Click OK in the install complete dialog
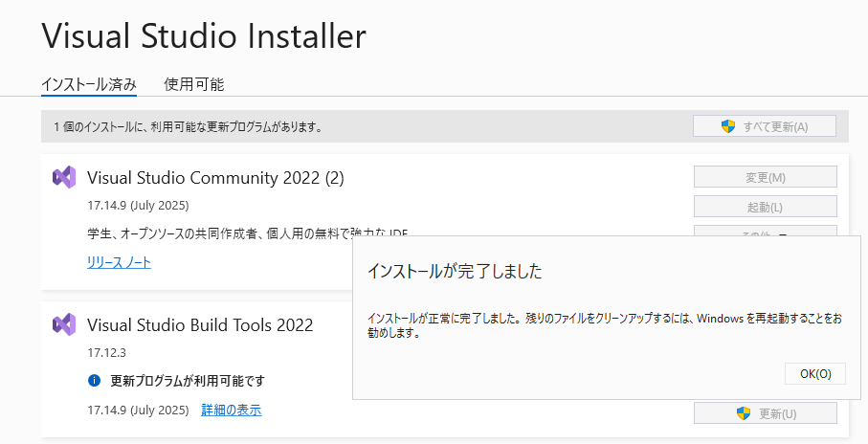868x444 pixels. (x=815, y=374)
